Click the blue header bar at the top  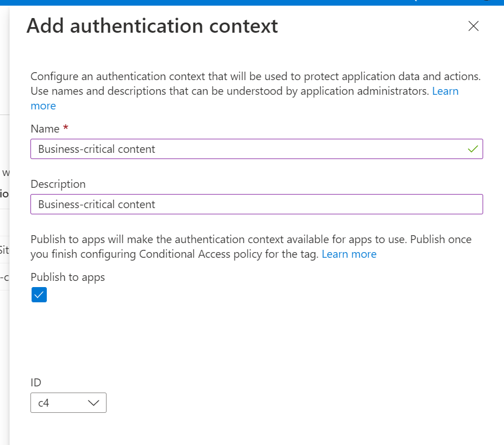(226, 2)
